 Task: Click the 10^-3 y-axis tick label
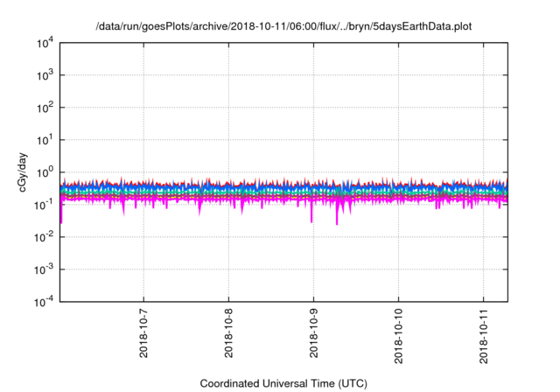45,269
